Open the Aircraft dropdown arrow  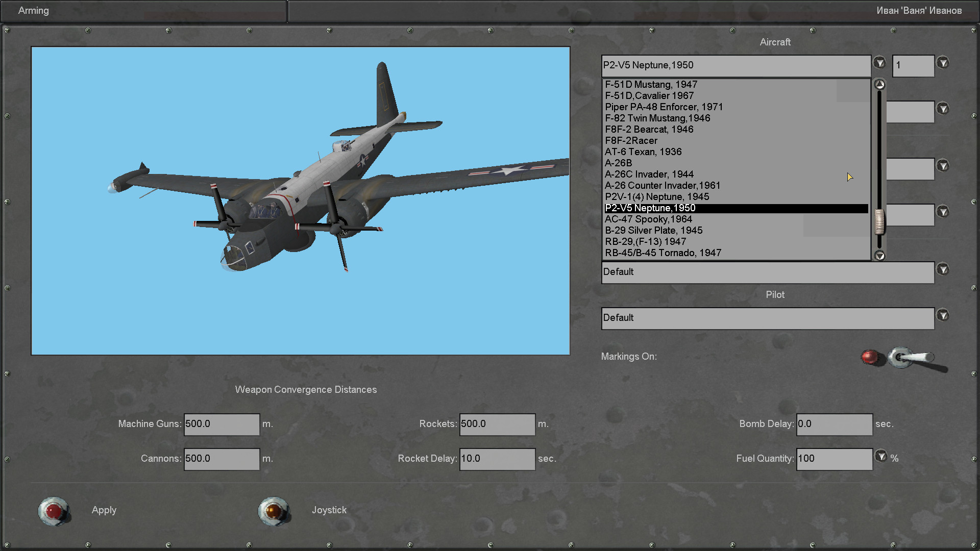pyautogui.click(x=879, y=63)
